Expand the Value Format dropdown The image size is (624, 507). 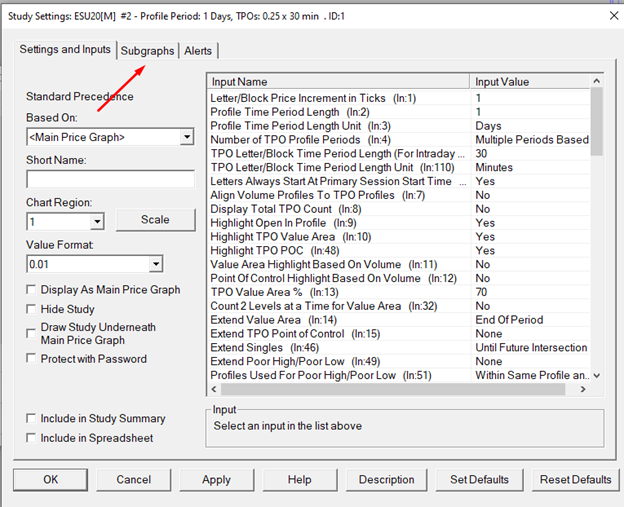[156, 264]
